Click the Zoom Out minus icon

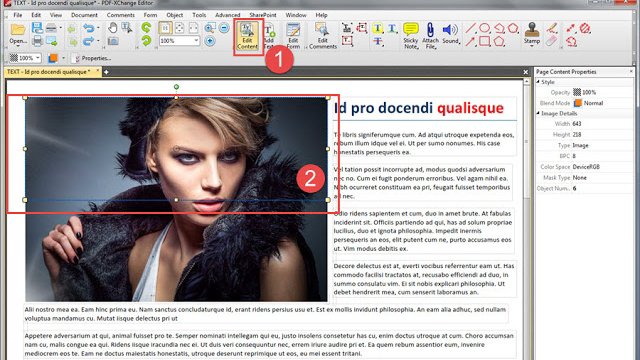(224, 28)
